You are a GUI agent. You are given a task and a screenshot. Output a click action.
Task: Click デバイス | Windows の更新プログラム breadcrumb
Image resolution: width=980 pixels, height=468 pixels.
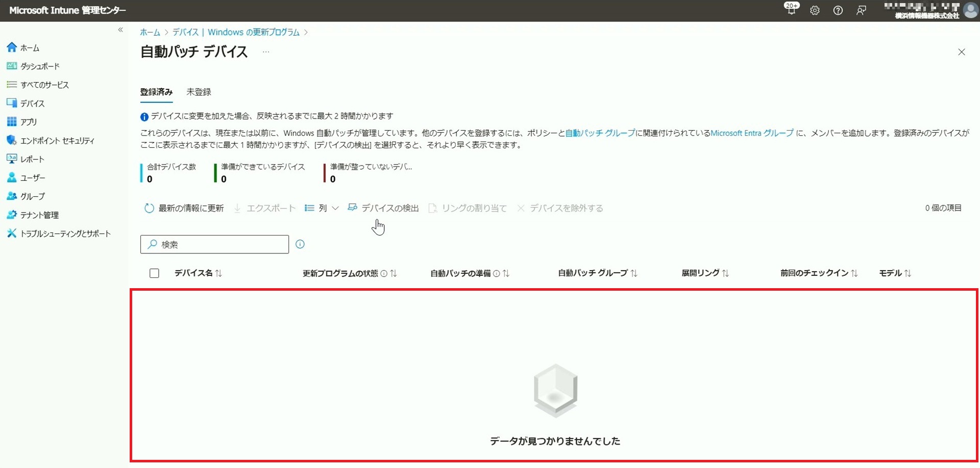tap(236, 32)
